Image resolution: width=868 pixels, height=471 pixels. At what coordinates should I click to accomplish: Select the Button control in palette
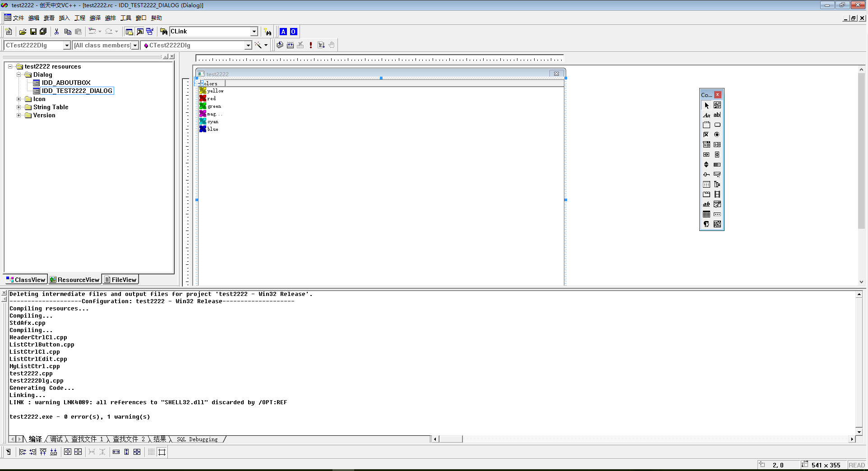pyautogui.click(x=717, y=125)
